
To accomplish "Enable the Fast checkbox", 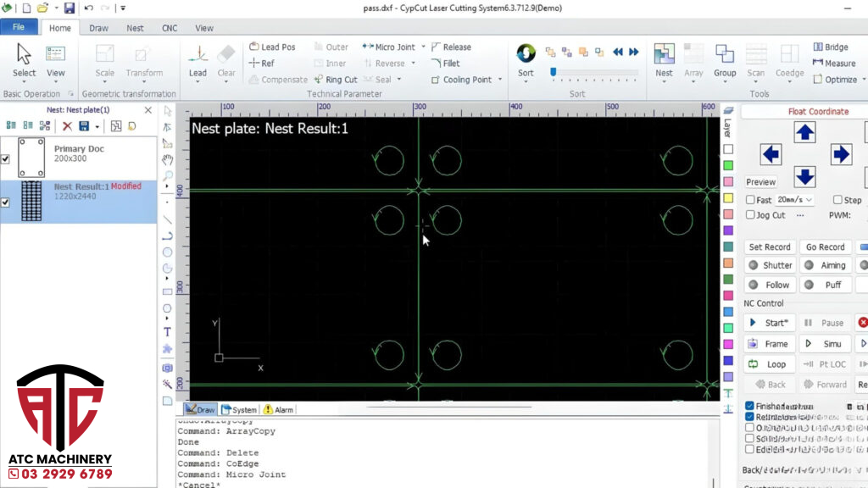I will [750, 200].
